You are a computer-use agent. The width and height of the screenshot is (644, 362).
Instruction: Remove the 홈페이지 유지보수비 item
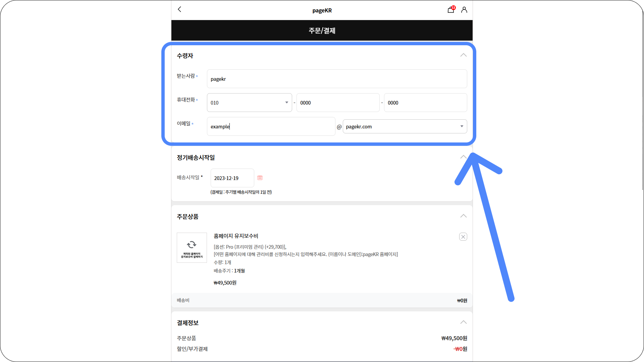click(463, 237)
